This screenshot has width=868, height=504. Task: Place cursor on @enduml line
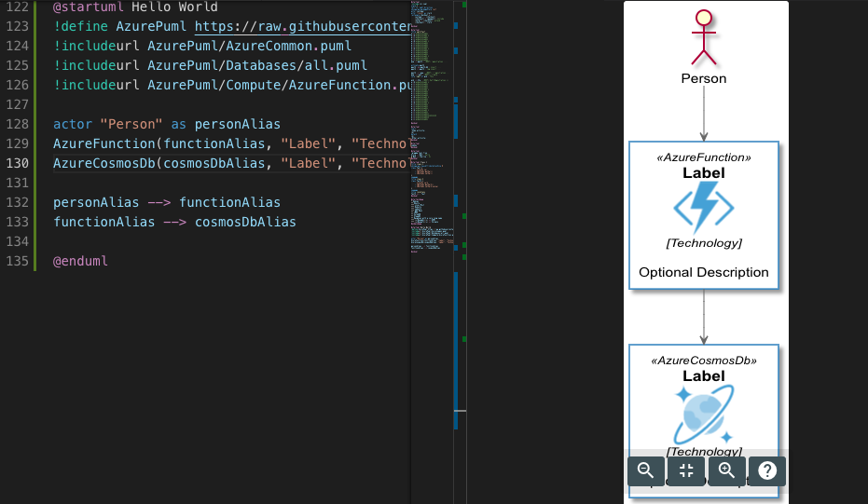pos(80,261)
